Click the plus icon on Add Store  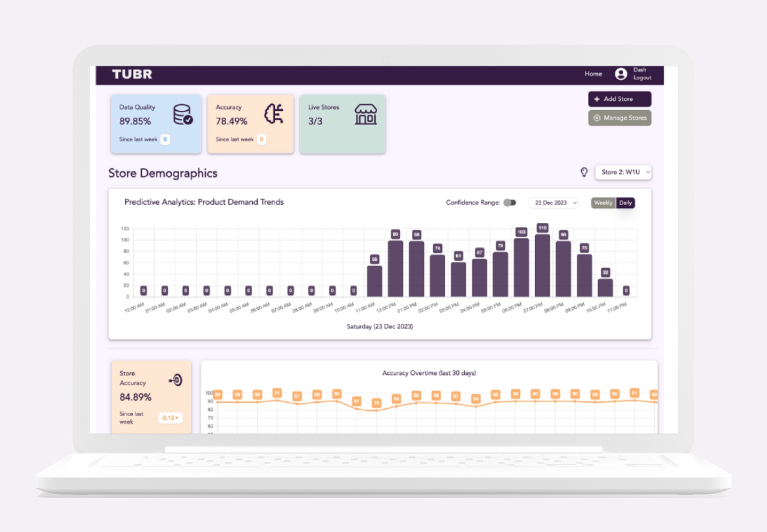(x=596, y=99)
